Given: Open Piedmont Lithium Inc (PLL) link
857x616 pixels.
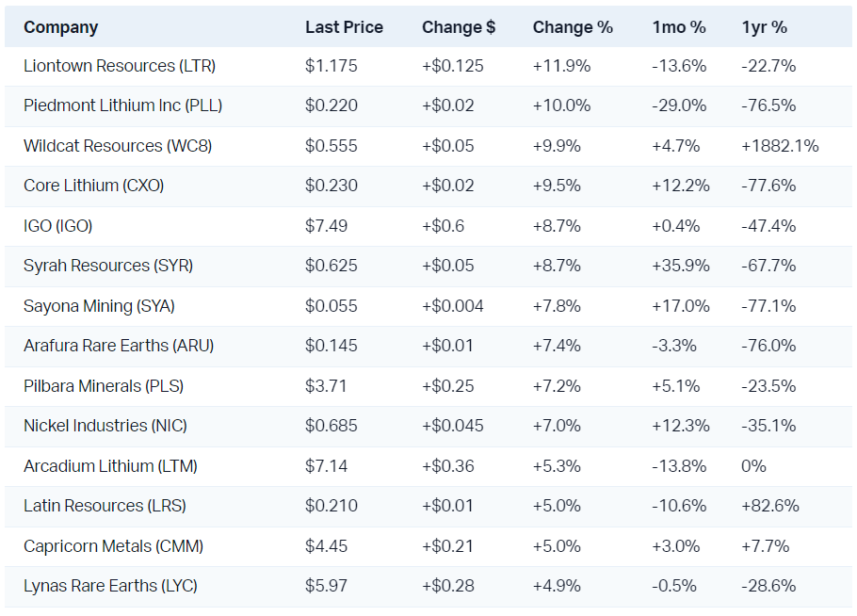Looking at the screenshot, I should (x=123, y=105).
